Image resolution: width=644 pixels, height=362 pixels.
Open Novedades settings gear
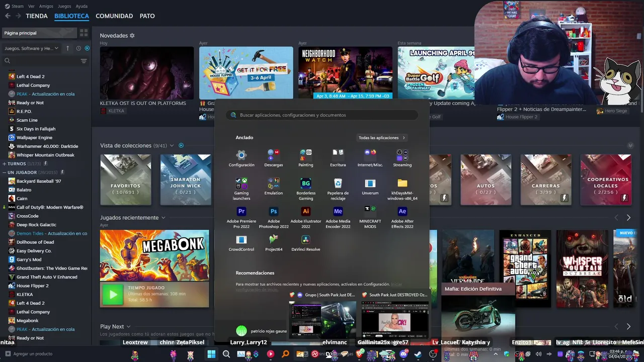pos(132,36)
